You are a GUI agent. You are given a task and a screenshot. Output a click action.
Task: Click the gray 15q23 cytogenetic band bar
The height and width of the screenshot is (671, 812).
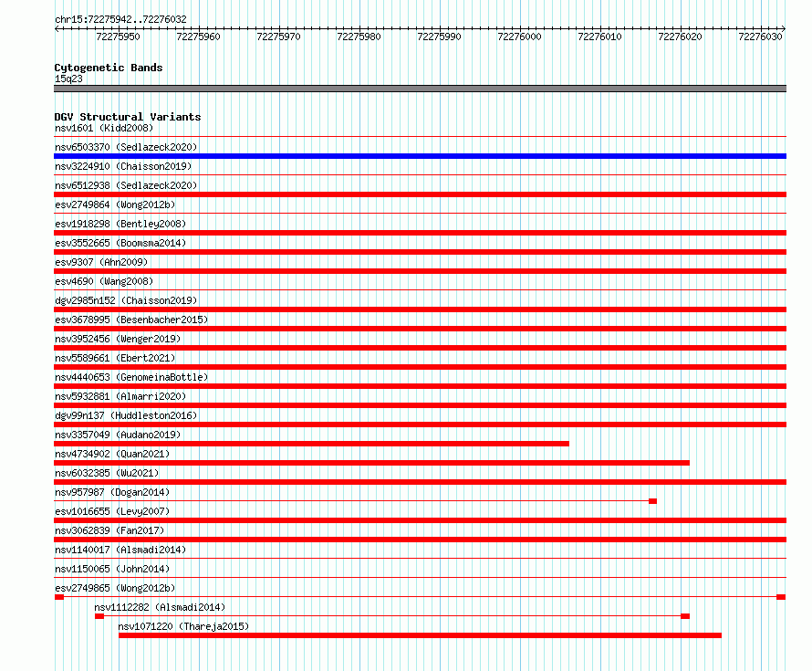(x=420, y=89)
